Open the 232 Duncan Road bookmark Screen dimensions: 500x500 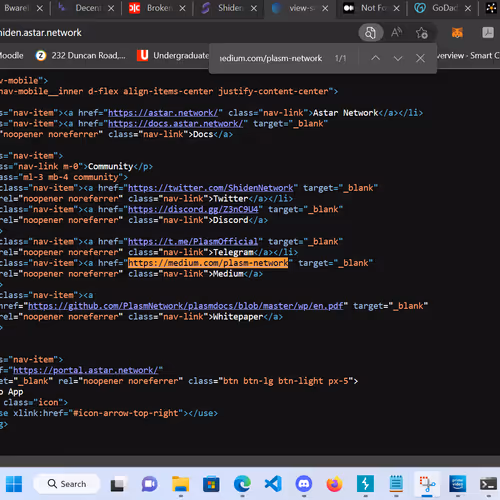coord(81,55)
